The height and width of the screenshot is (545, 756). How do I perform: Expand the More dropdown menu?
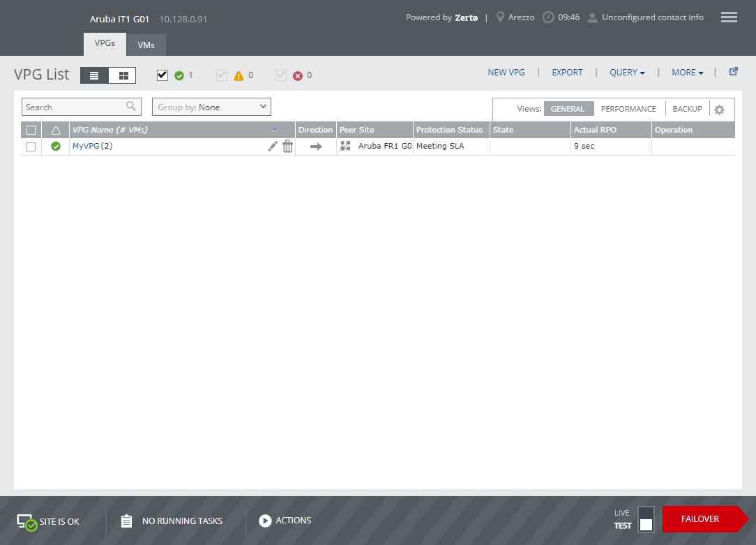688,73
